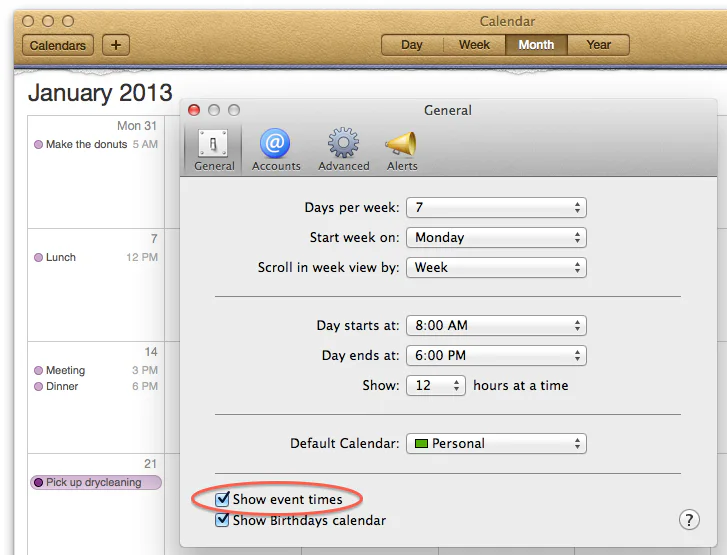Screen dimensions: 727x555
Task: Open the Start week on dropdown
Action: click(x=496, y=237)
